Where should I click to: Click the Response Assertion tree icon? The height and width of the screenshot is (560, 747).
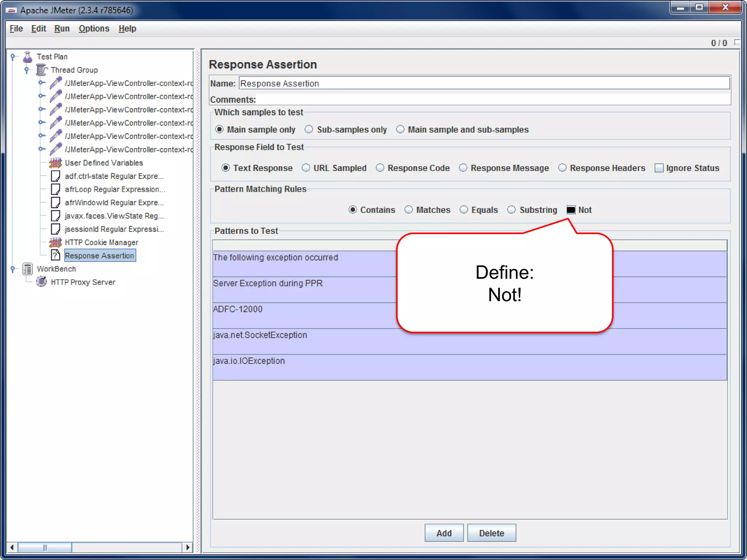[x=55, y=255]
